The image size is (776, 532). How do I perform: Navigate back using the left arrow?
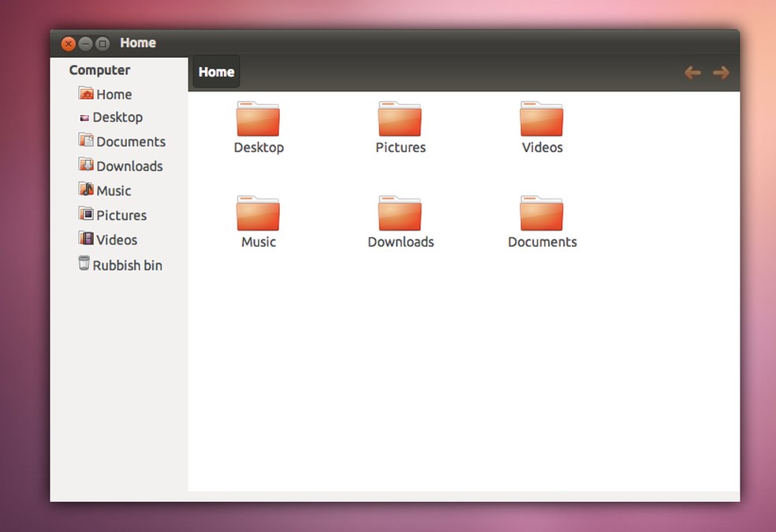(692, 73)
